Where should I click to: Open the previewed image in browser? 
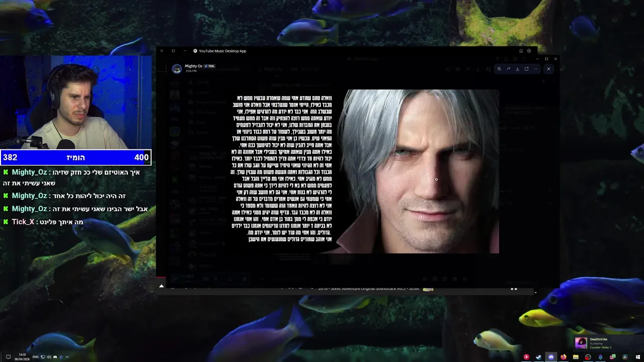point(526,69)
